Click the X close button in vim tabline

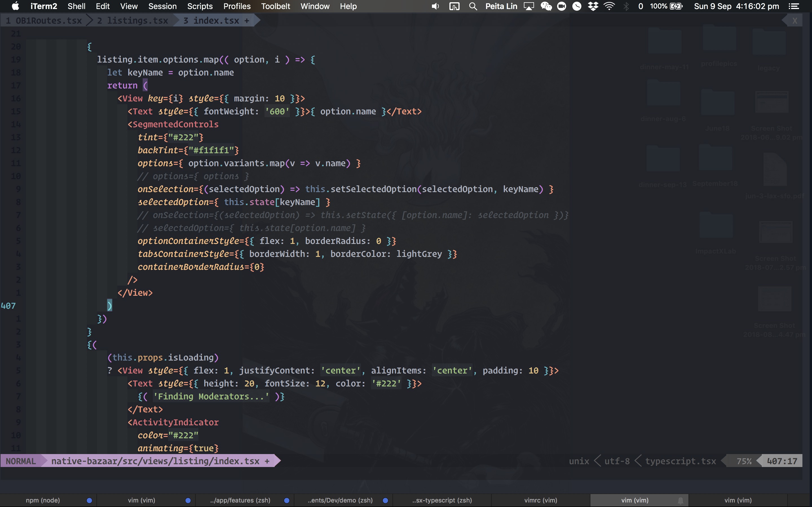click(x=795, y=21)
